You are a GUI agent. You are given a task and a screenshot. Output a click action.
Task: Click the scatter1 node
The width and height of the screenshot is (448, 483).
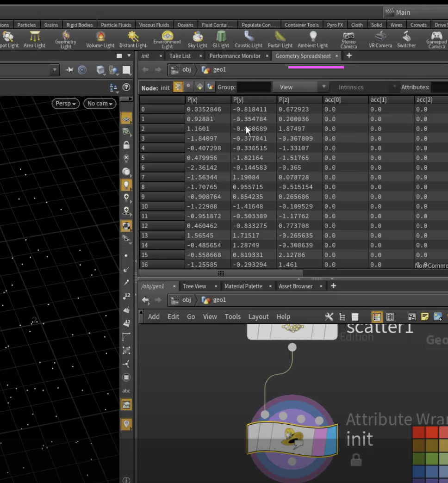click(x=292, y=331)
